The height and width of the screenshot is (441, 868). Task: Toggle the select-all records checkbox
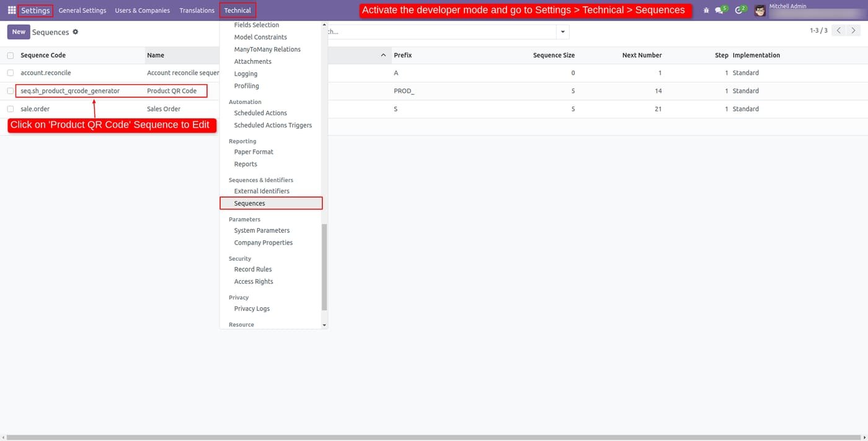coord(11,56)
